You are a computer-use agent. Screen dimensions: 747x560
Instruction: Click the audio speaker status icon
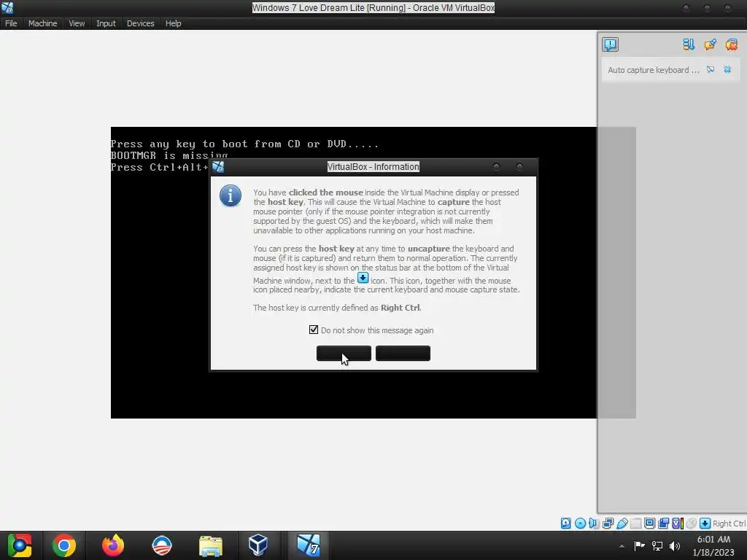[594, 524]
